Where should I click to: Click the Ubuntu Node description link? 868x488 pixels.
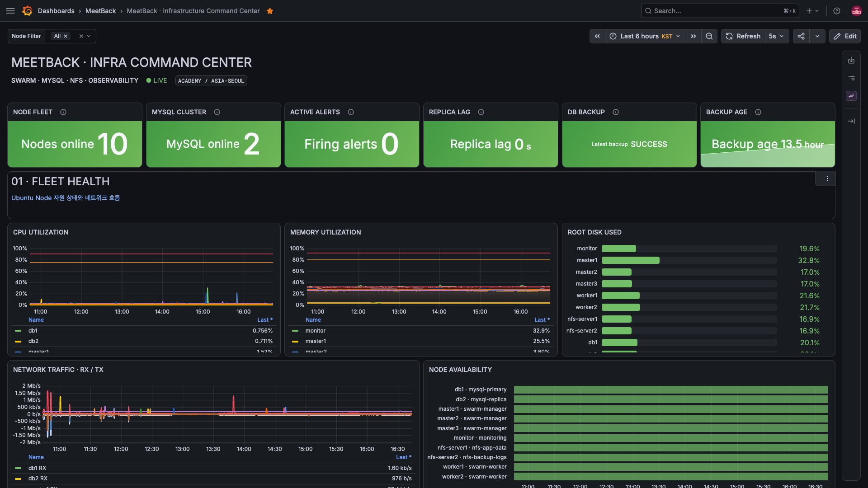(66, 198)
